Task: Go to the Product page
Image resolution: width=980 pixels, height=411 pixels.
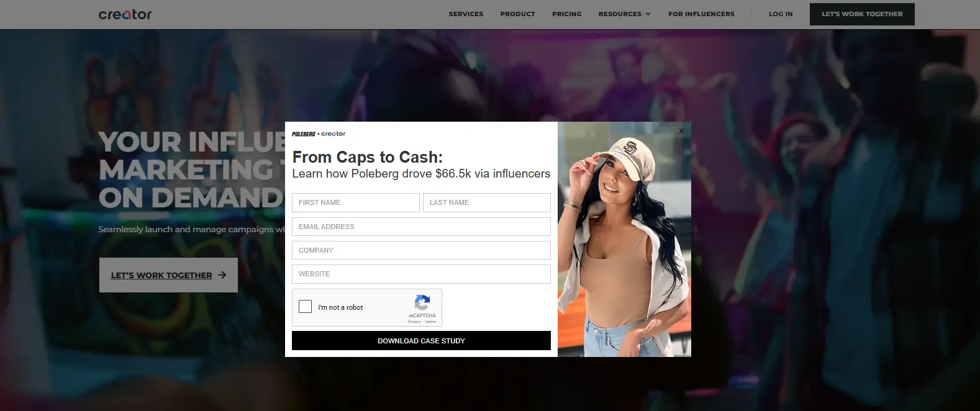Action: (x=517, y=14)
